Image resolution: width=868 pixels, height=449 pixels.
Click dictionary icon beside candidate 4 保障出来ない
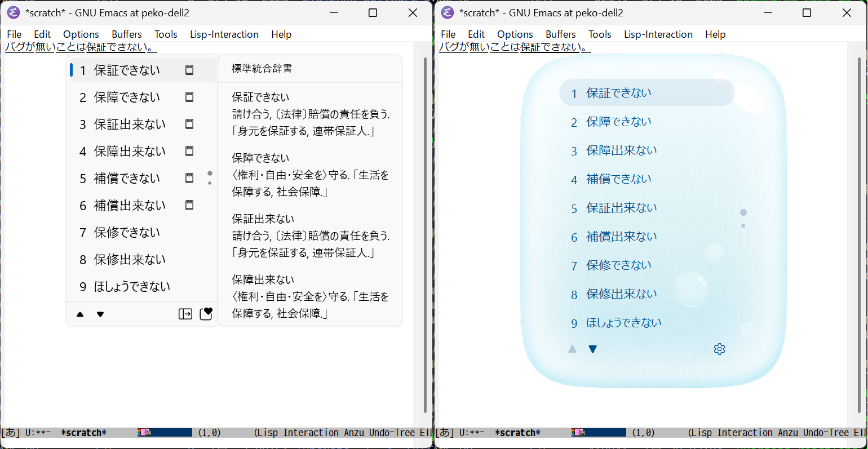point(189,151)
